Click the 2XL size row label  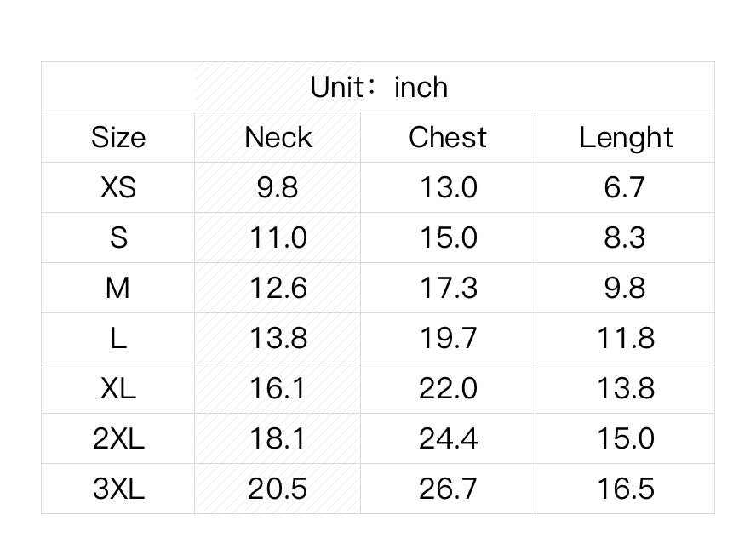click(117, 438)
